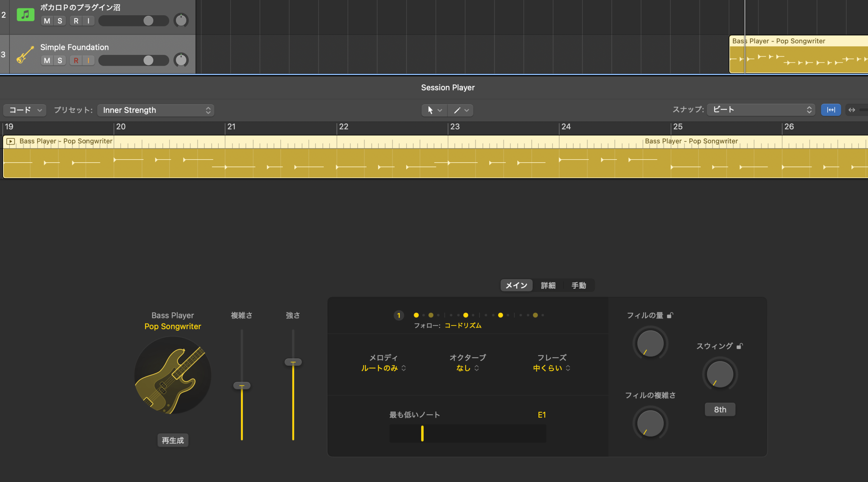Click the pattern variation number 1 badge
Screen dimensions: 868x482
399,315
